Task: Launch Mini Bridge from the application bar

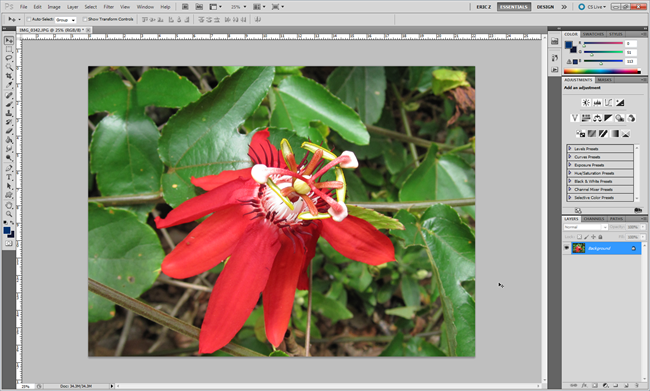Action: click(199, 7)
